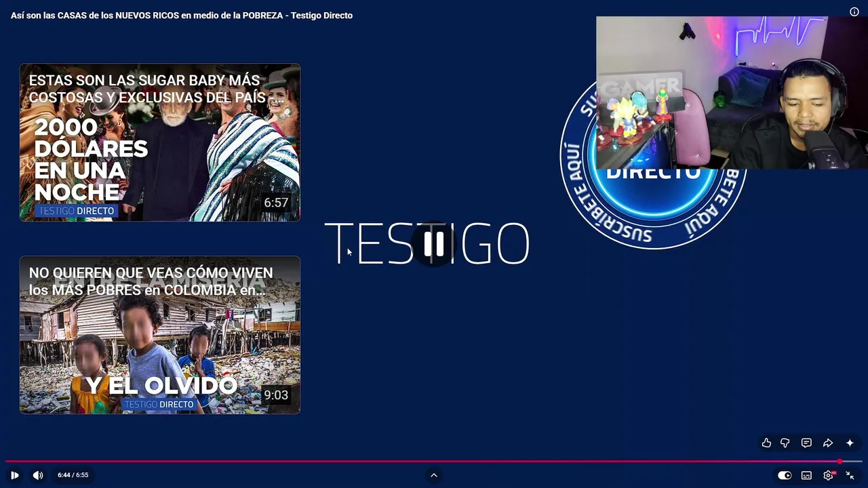Click the red progress bar scrubber handle
868x488 pixels.
pyautogui.click(x=840, y=462)
